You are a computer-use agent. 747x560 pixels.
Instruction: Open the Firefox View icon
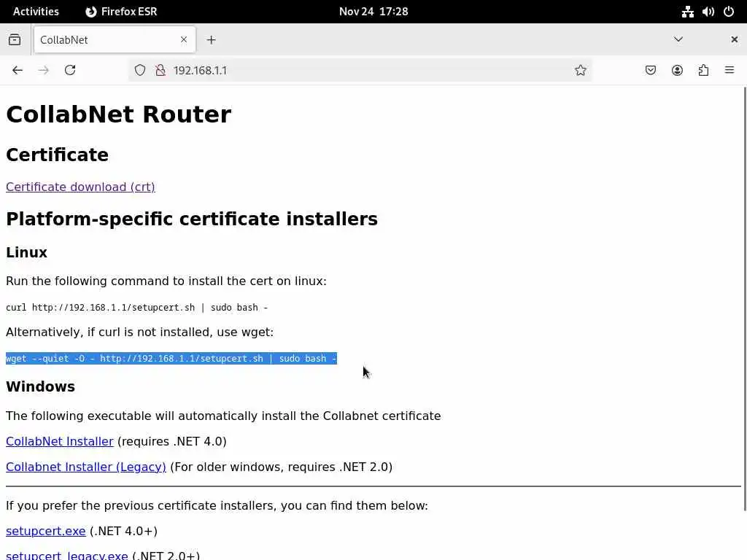point(15,39)
